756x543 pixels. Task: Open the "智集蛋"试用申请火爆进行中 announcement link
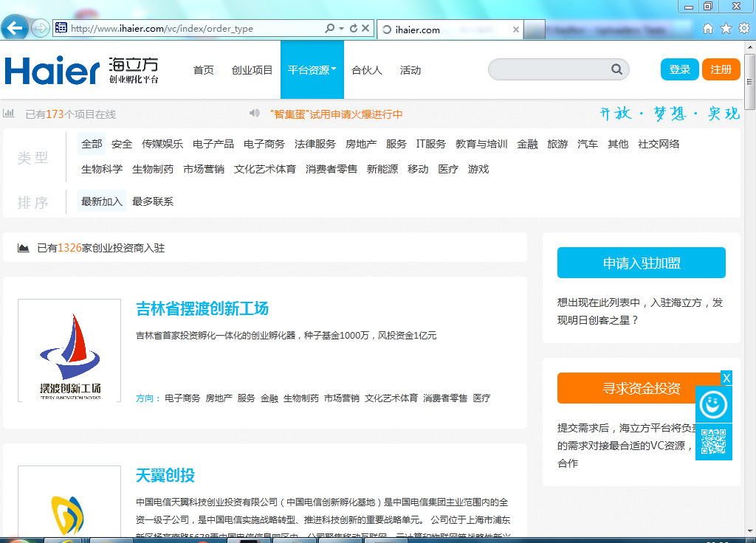click(x=337, y=114)
